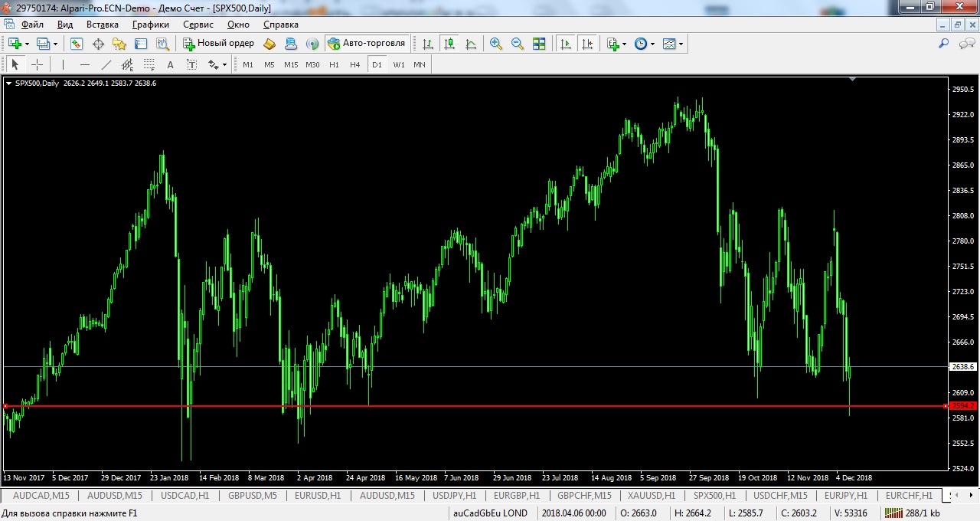Open the triangle menu beside SPX500,Daily
This screenshot has height=521, width=980.
8,83
